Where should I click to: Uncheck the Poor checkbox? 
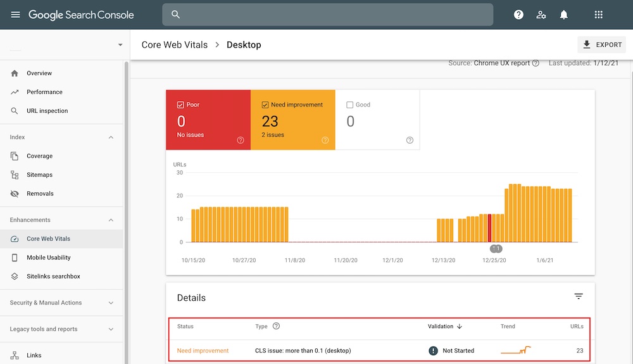click(180, 105)
